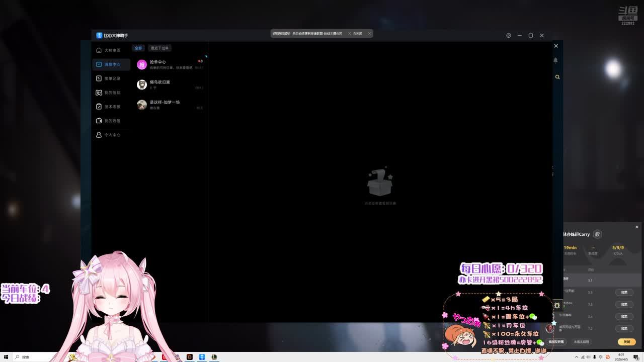Open 技术考核 assessment page

(x=111, y=107)
